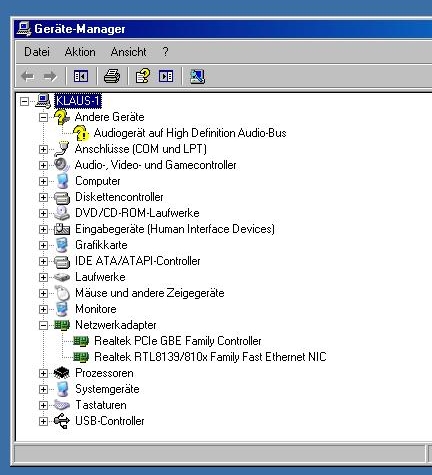This screenshot has height=475, width=432.
Task: Expand Anschlüsse (COM und LPT)
Action: point(43,149)
